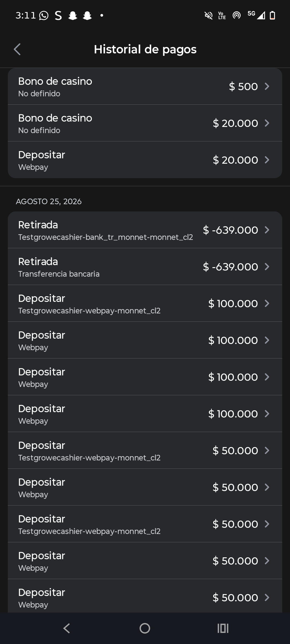Select the AGOSTO 25, 2026 date header
The height and width of the screenshot is (644, 290).
49,202
